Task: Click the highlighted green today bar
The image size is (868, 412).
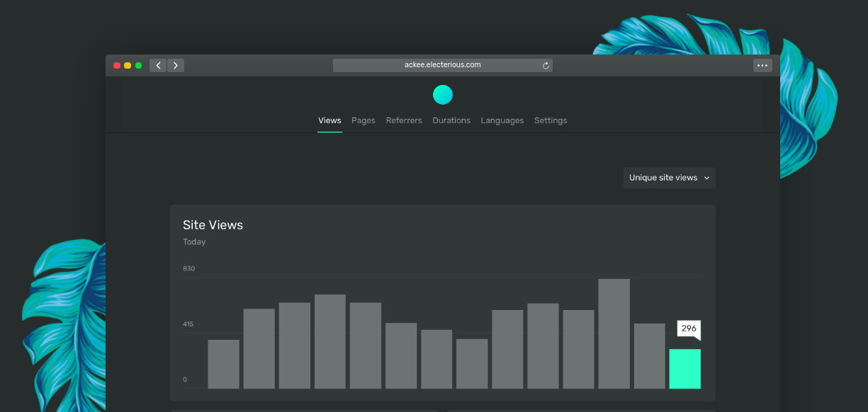Action: [685, 369]
